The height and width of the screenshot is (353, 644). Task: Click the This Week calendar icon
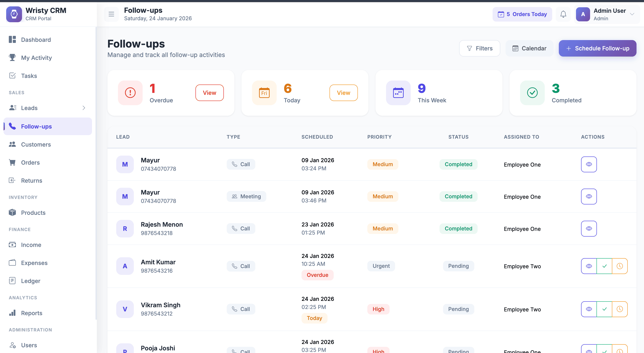(398, 93)
